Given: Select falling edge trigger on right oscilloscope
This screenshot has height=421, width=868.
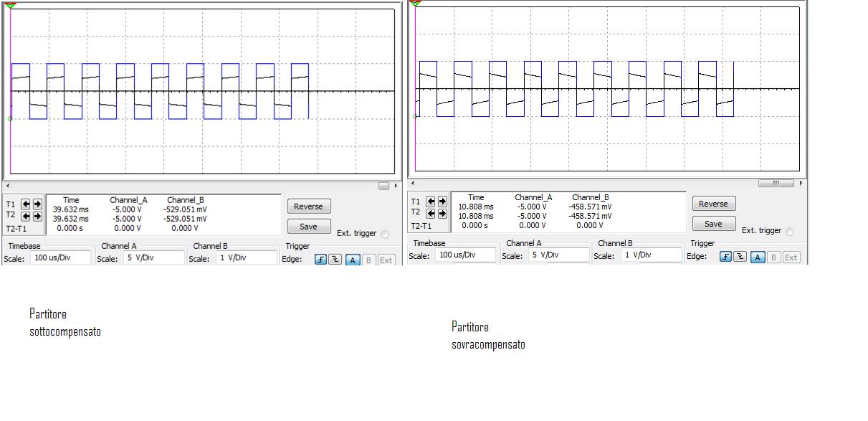Looking at the screenshot, I should click(x=740, y=257).
